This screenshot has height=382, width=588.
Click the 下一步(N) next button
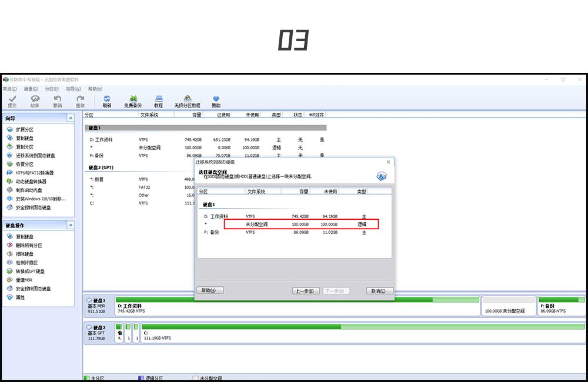[336, 291]
